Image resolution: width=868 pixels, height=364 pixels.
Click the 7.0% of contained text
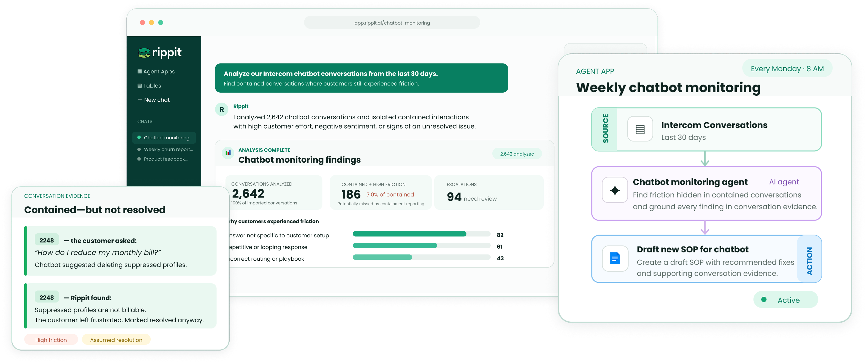(390, 195)
